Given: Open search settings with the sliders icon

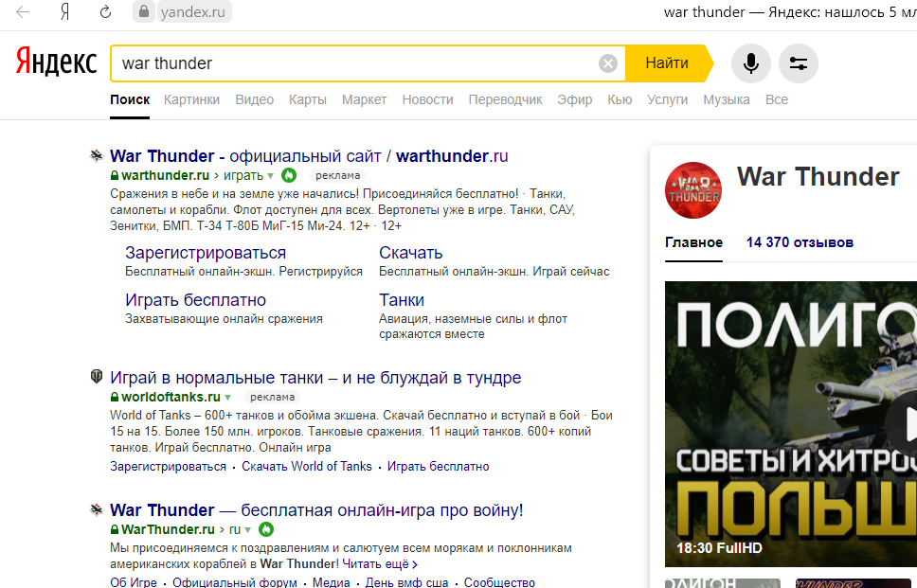Looking at the screenshot, I should click(799, 63).
